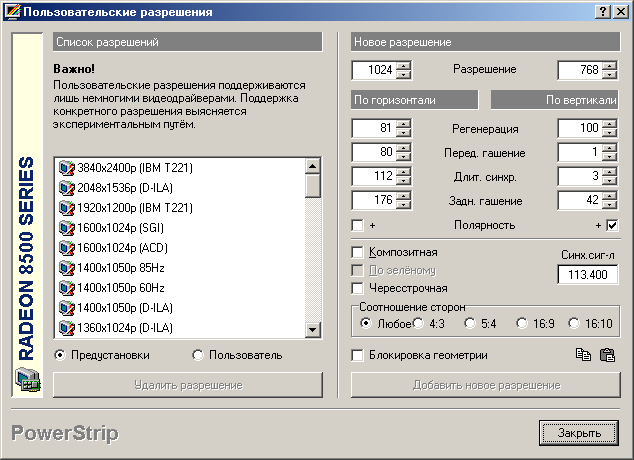634x460 pixels.
Task: Click the copy settings icon
Action: 584,354
